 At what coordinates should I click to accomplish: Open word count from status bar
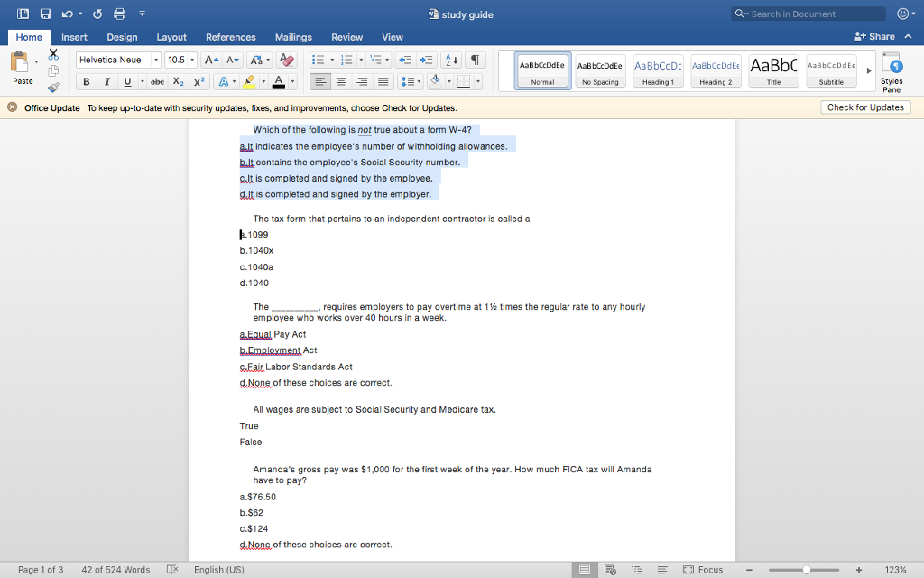(115, 570)
